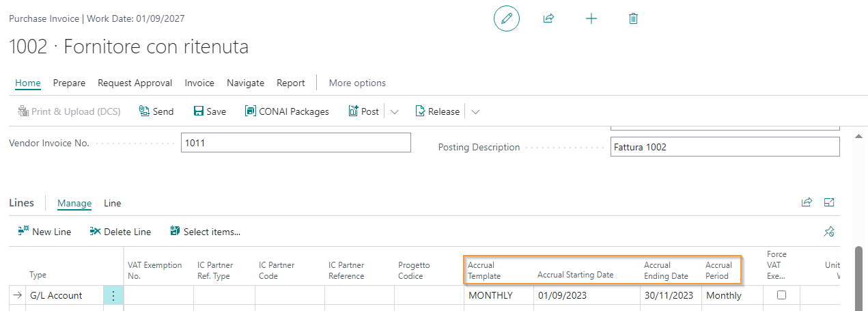Click Select items...
The width and height of the screenshot is (868, 311).
click(205, 232)
